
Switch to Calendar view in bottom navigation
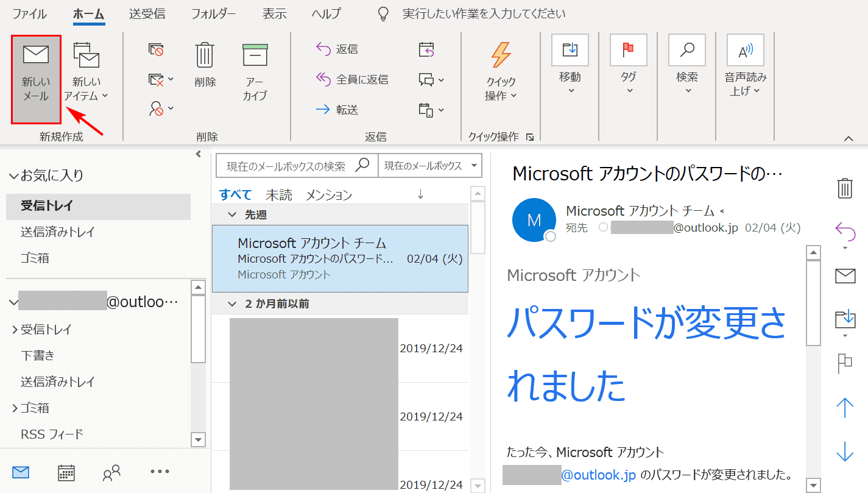(x=66, y=472)
